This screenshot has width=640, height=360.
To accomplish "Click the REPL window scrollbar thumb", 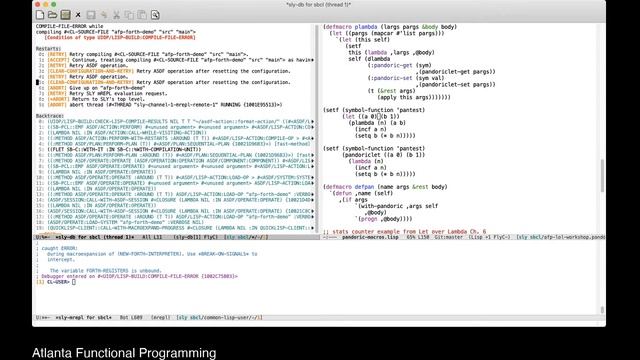I will click(602, 310).
